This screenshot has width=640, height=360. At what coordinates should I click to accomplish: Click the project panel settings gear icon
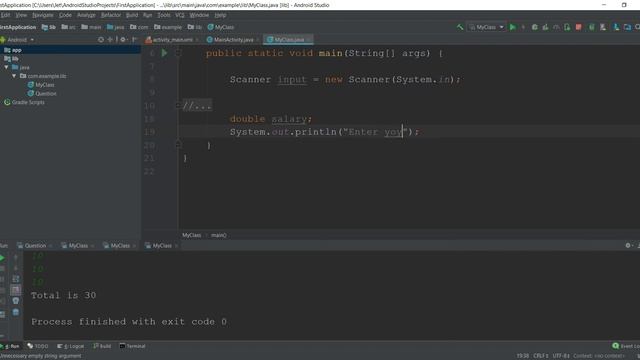tap(123, 40)
